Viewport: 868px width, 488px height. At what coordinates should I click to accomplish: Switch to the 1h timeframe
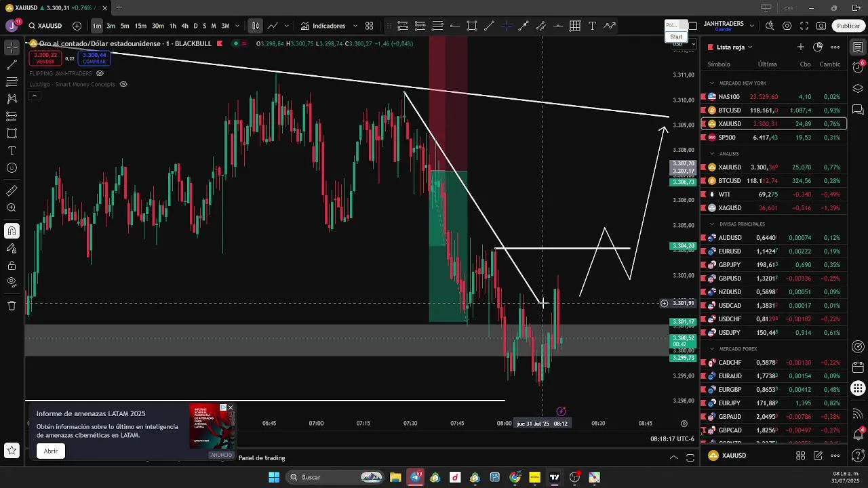tap(172, 26)
